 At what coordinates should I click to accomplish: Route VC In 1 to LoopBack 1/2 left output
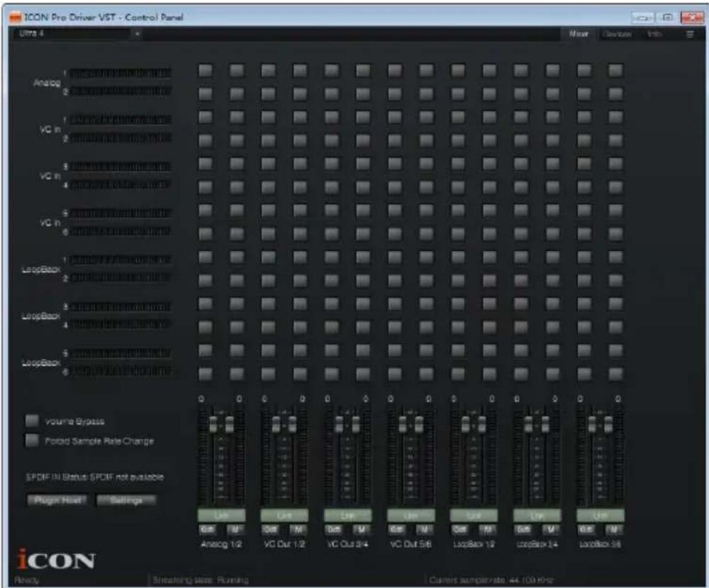pos(457,117)
